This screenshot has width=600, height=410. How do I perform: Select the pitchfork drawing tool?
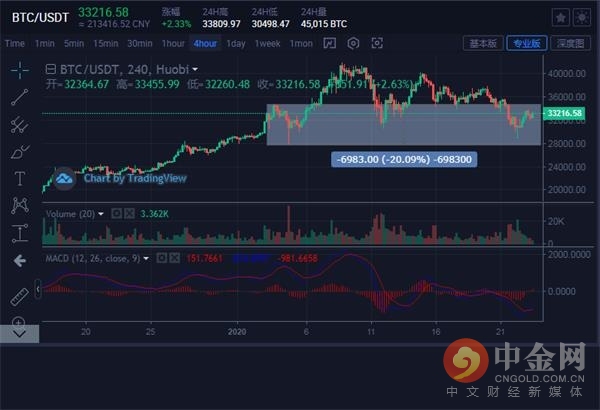(x=20, y=124)
